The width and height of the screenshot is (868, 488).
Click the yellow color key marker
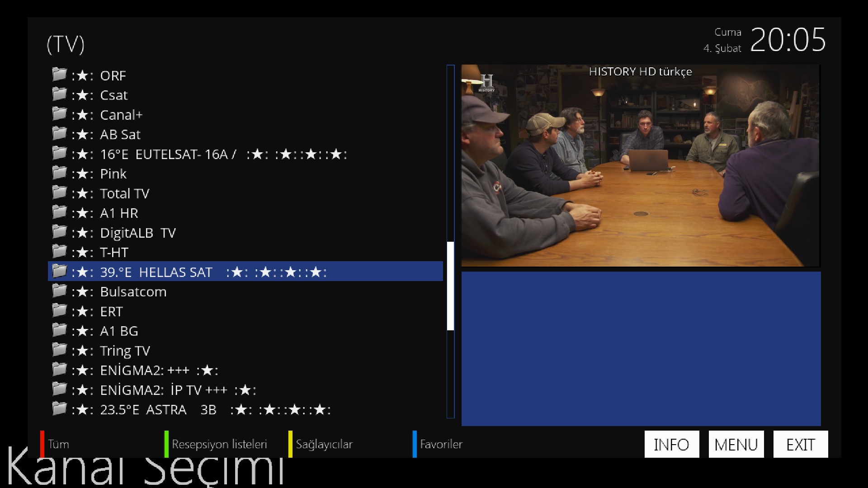290,444
